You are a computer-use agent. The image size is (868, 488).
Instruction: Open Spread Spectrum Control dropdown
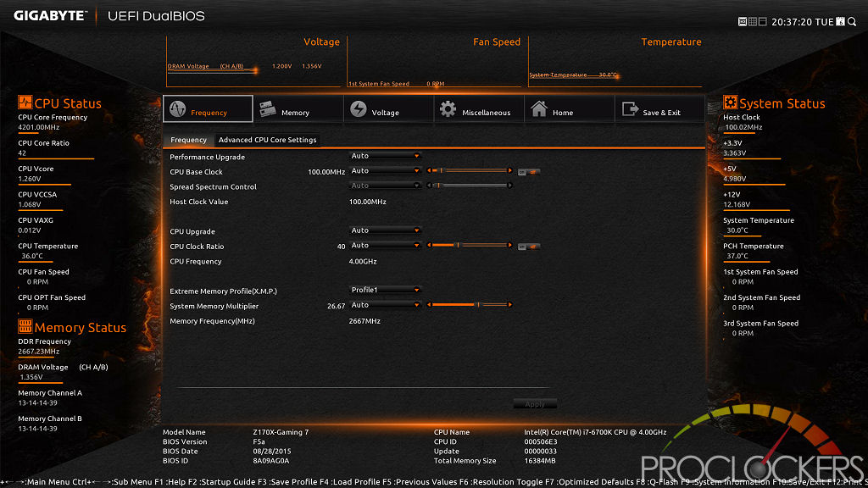386,186
